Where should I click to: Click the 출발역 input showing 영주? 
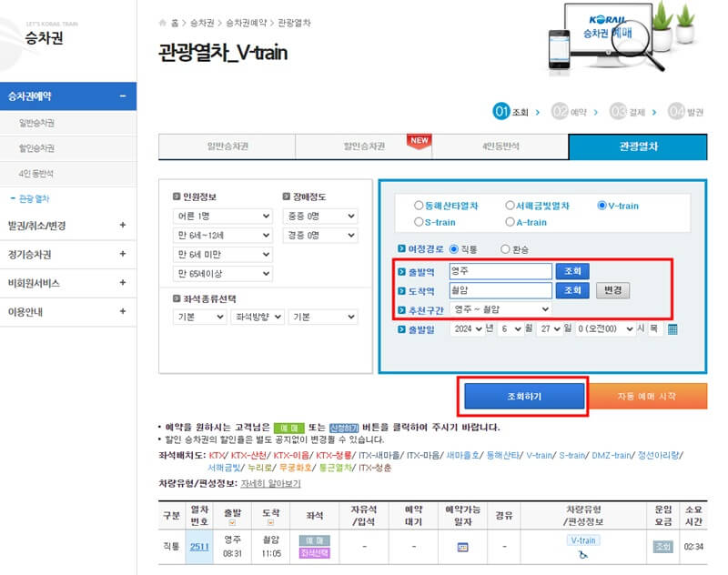pyautogui.click(x=499, y=271)
